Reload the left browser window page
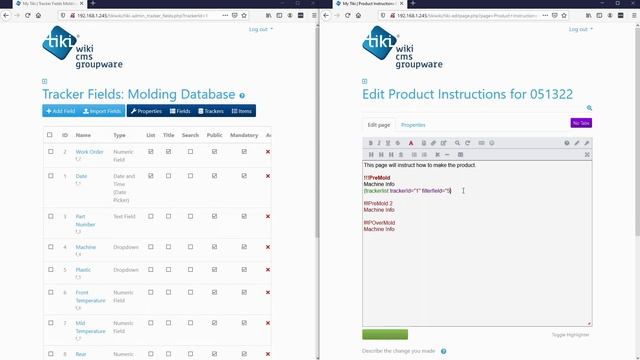 tap(27, 16)
